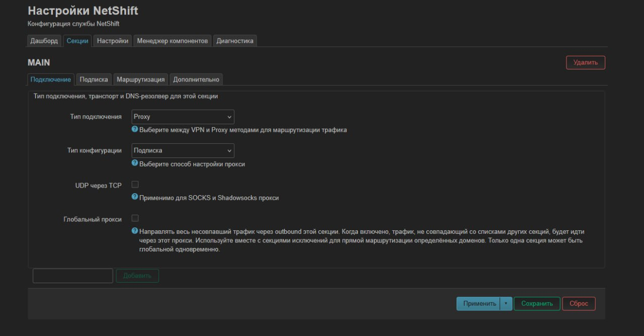The width and height of the screenshot is (644, 336).
Task: Click the Тип конфигурации label
Action: pyautogui.click(x=95, y=150)
